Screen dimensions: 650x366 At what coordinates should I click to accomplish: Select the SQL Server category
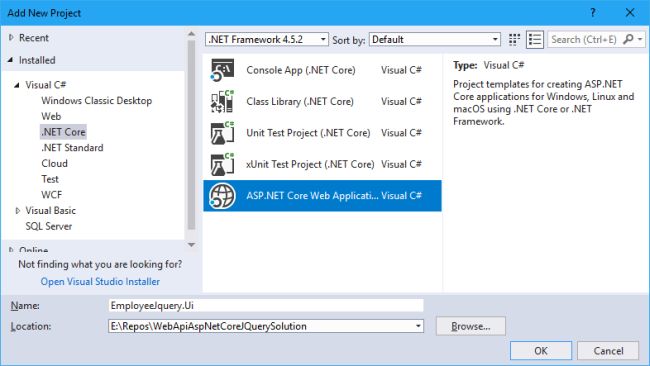49,226
